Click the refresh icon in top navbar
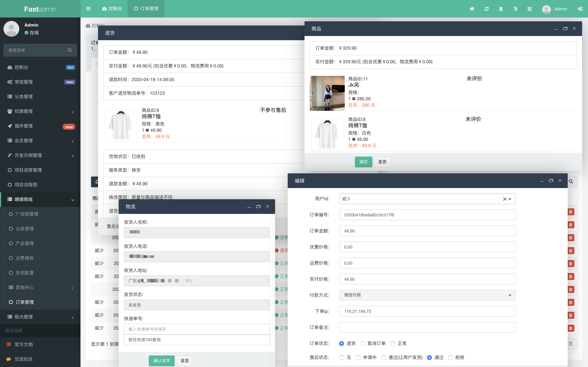This screenshot has width=588, height=367. coord(486,9)
